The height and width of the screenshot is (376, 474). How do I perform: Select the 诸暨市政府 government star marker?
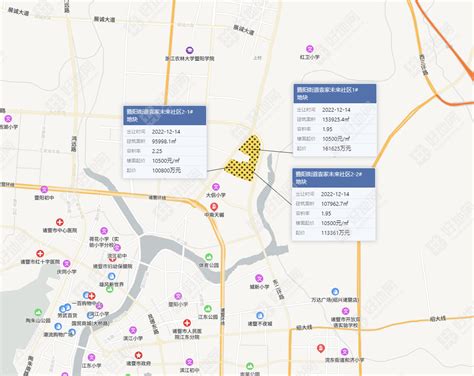[x=139, y=355]
